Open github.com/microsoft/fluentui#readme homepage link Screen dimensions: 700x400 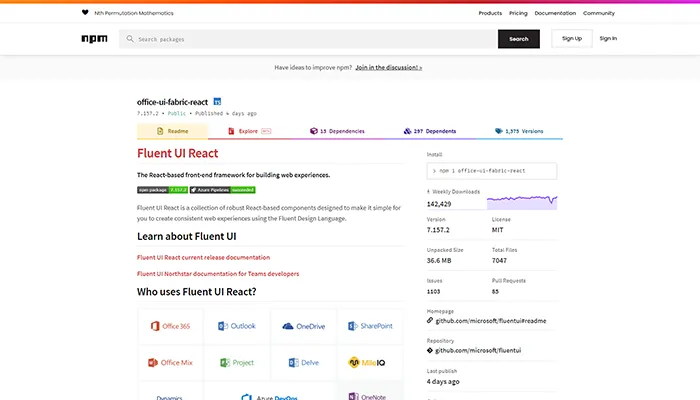491,321
